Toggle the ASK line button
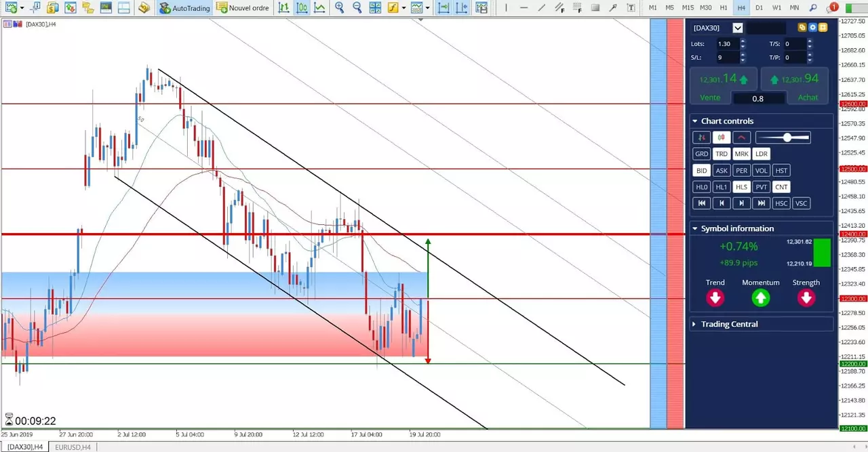The width and height of the screenshot is (868, 452). click(x=722, y=171)
